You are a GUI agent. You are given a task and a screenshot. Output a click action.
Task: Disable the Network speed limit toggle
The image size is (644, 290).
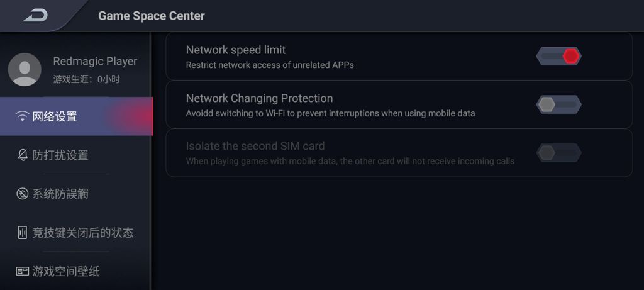tap(558, 56)
